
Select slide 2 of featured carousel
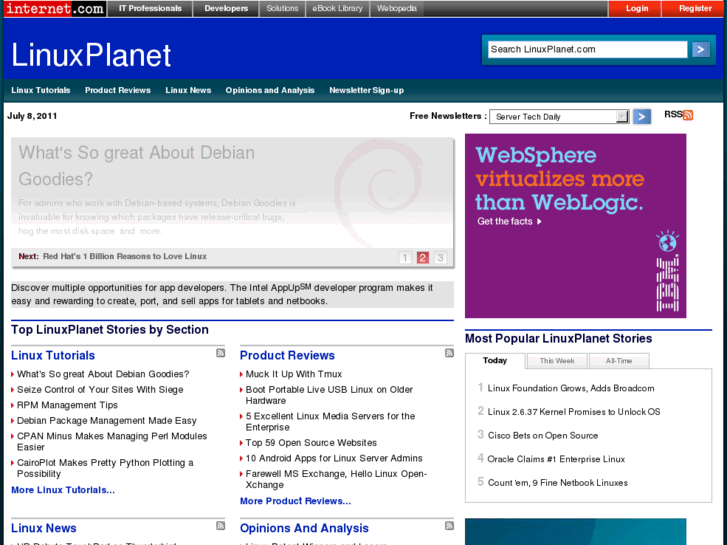coord(422,257)
